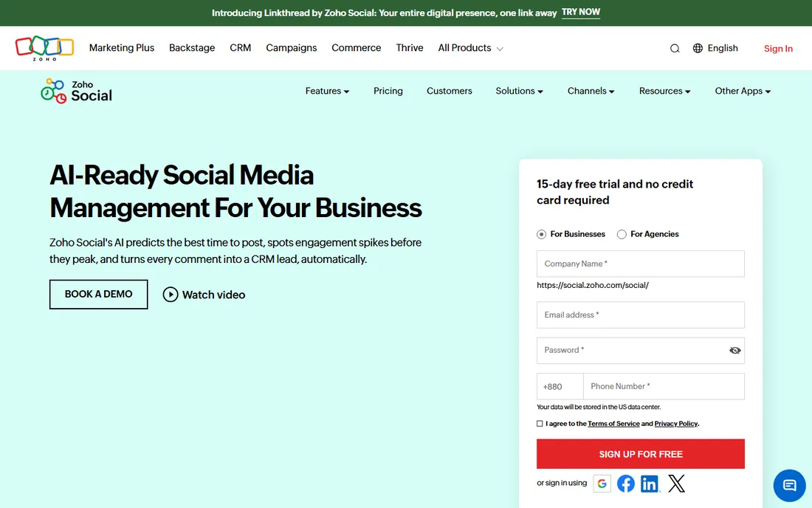Click the Sign In link
This screenshot has height=508, width=812.
point(778,49)
